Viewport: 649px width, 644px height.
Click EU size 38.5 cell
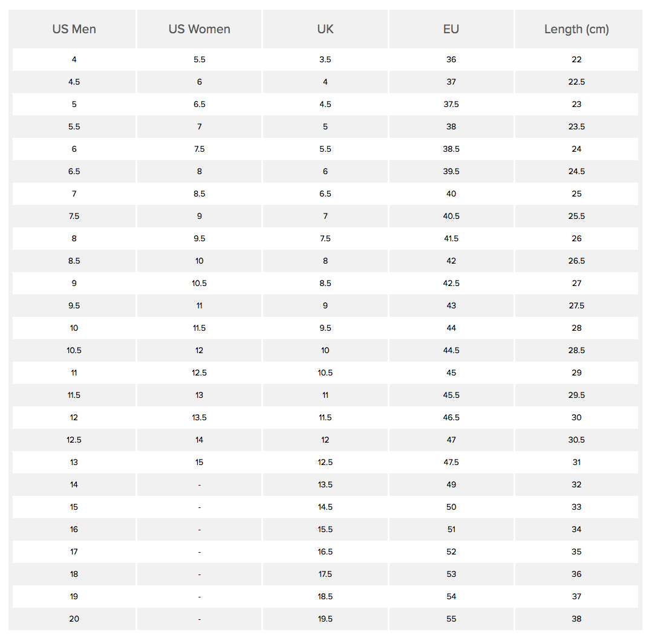pyautogui.click(x=451, y=149)
